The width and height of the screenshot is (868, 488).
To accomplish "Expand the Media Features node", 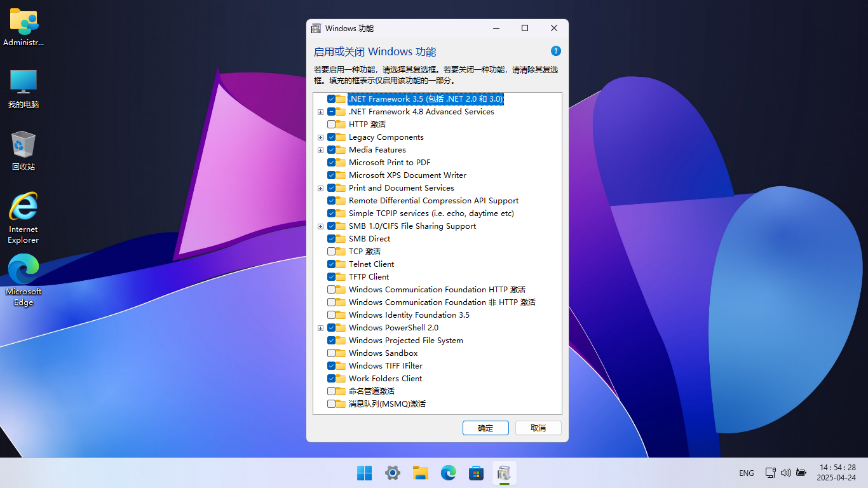I will tap(321, 150).
